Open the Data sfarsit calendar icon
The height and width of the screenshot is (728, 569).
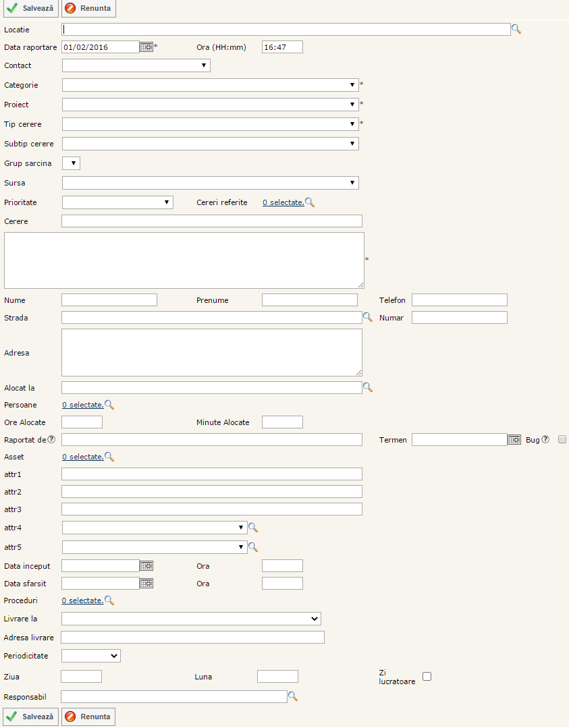point(146,583)
